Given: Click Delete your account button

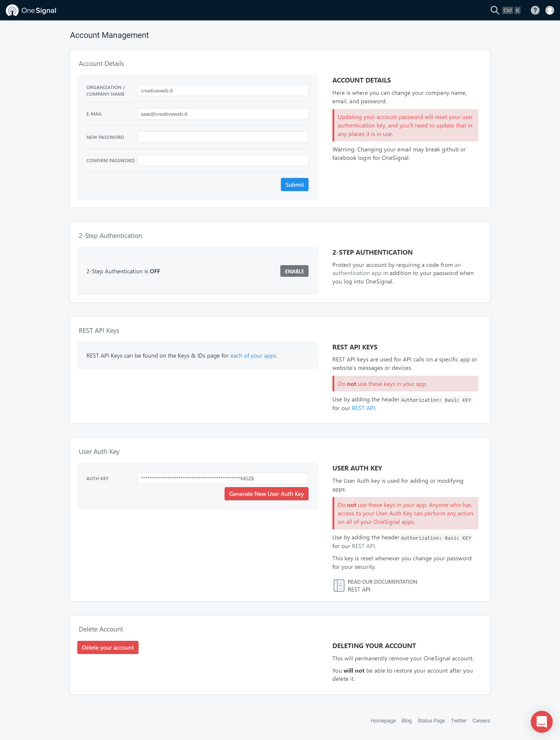Looking at the screenshot, I should pyautogui.click(x=108, y=647).
